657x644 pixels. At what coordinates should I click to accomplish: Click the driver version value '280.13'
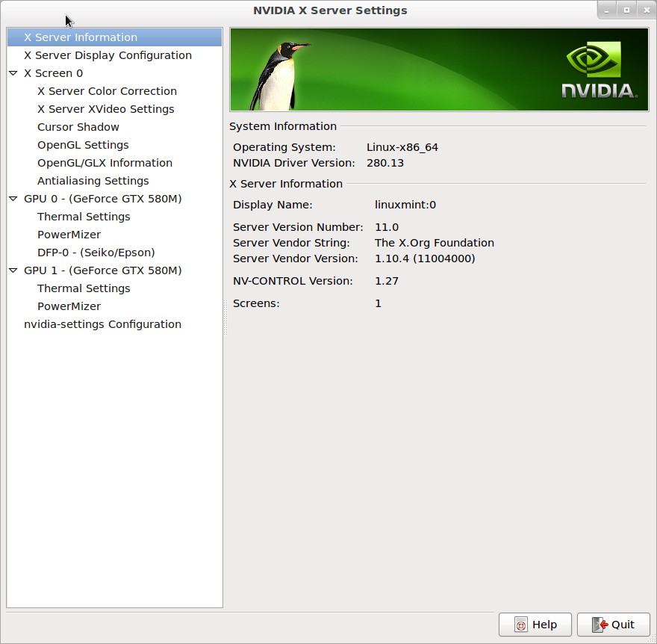(385, 163)
